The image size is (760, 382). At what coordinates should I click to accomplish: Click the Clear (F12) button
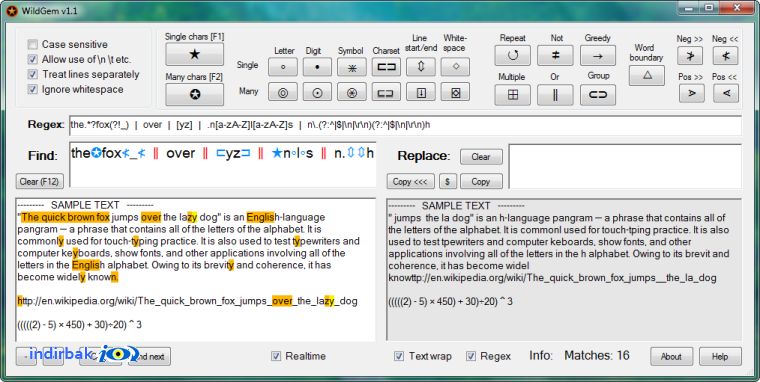tap(39, 181)
